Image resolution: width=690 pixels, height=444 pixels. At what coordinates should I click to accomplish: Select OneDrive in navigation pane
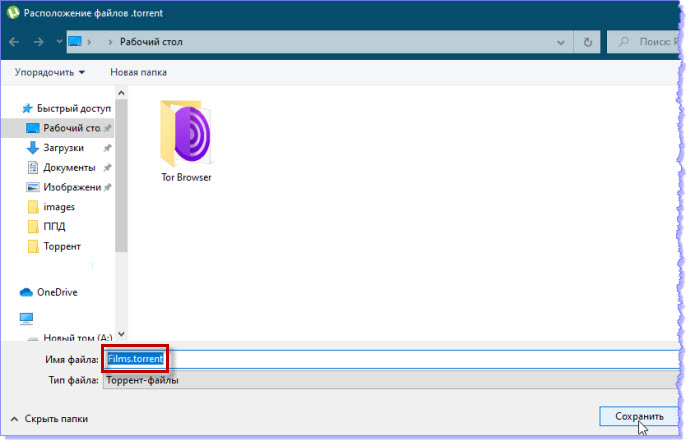pyautogui.click(x=57, y=292)
